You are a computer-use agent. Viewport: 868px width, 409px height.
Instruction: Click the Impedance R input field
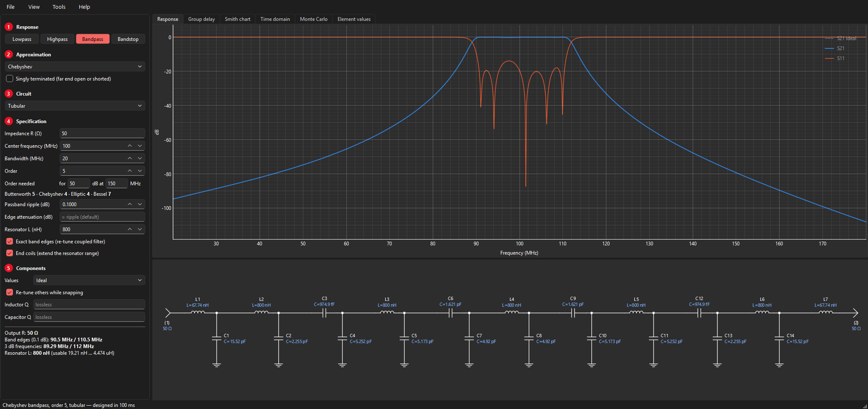[102, 133]
